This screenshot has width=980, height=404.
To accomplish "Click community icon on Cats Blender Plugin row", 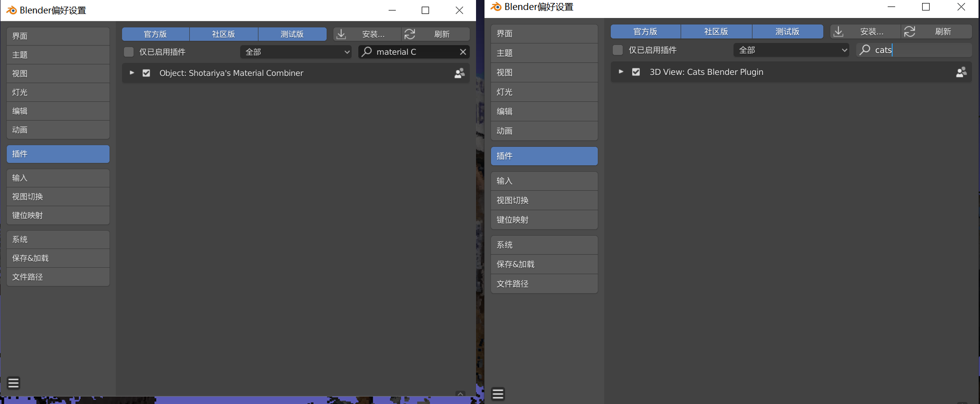I will (x=961, y=72).
